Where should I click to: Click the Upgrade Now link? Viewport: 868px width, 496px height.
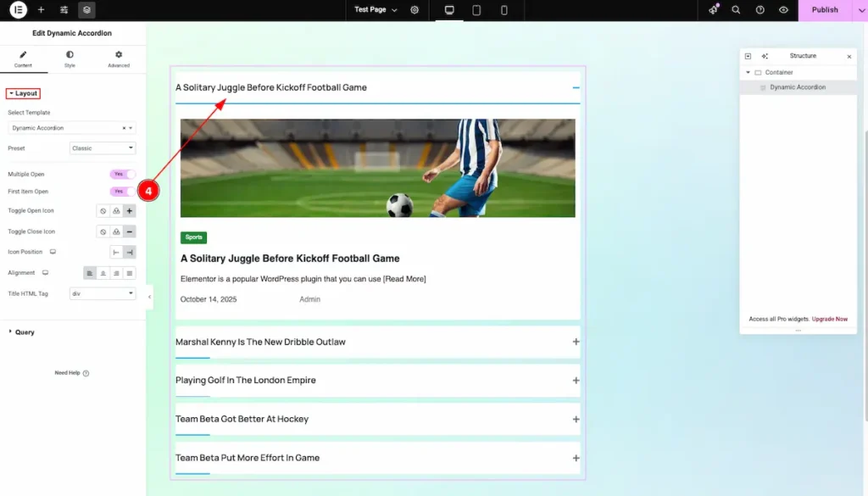click(829, 320)
